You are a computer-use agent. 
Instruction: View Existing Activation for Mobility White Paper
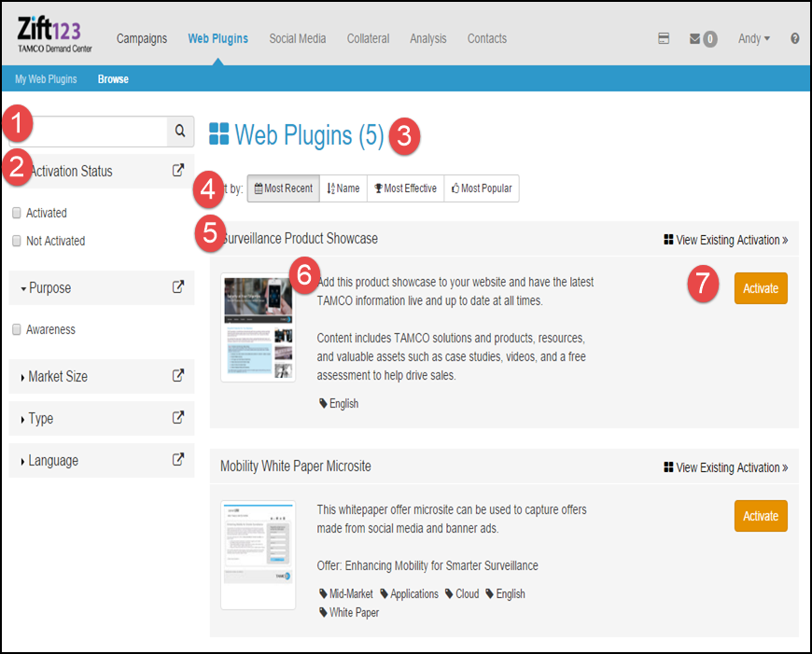[725, 467]
